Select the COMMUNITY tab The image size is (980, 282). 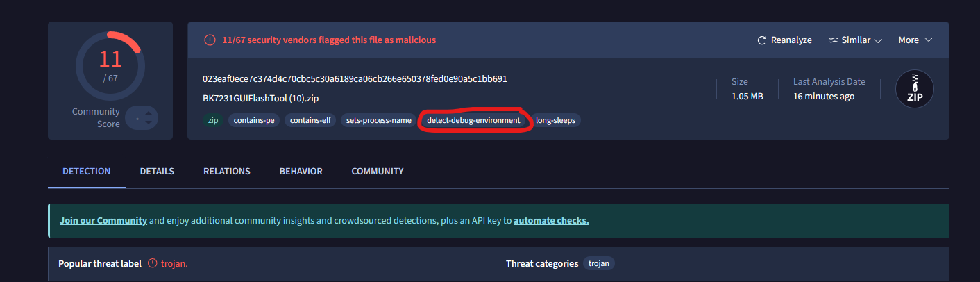pyautogui.click(x=377, y=171)
